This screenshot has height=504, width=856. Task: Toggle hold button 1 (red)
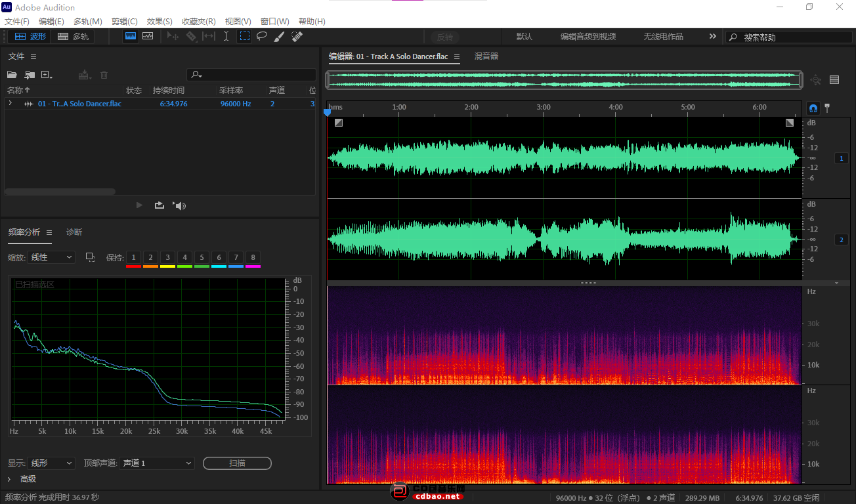133,258
